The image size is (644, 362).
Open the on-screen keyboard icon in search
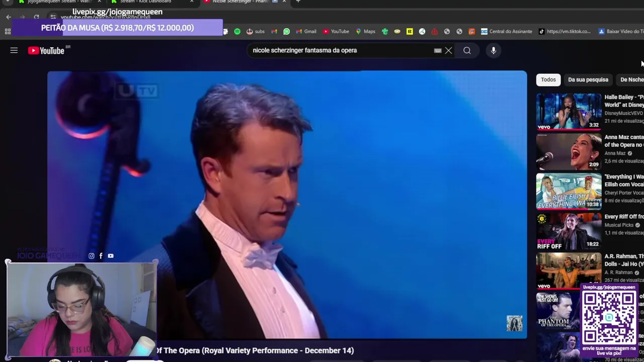(438, 50)
